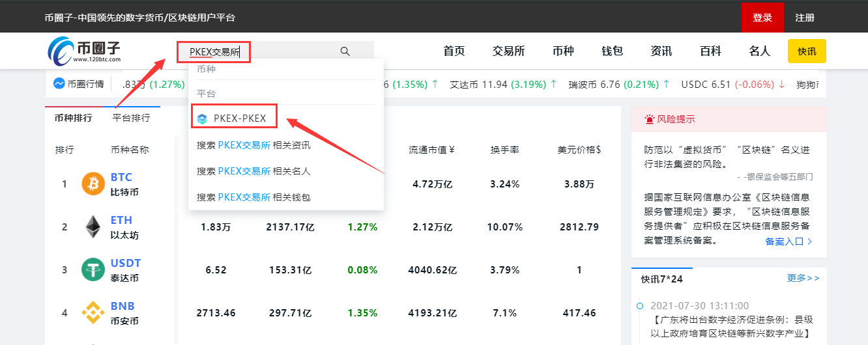Click the 币圈子 site logo
The height and width of the screenshot is (345, 868).
pos(84,51)
